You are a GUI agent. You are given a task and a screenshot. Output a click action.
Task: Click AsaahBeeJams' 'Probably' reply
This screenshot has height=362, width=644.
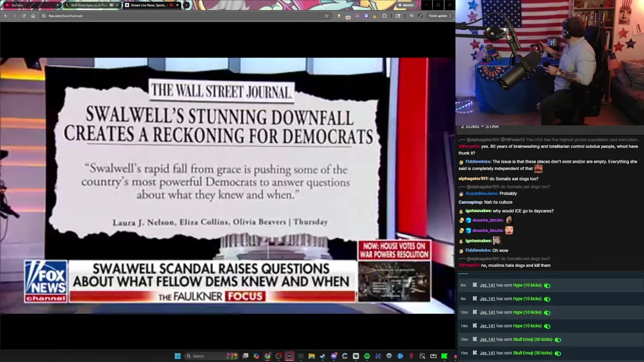[508, 194]
